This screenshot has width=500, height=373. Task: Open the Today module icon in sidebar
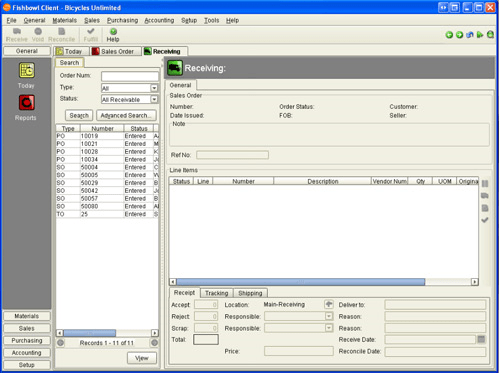click(x=26, y=70)
